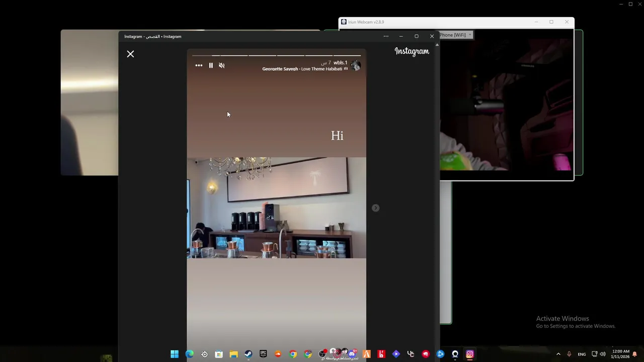Switch to Instagram app in the taskbar
Image resolution: width=644 pixels, height=362 pixels.
[470, 354]
